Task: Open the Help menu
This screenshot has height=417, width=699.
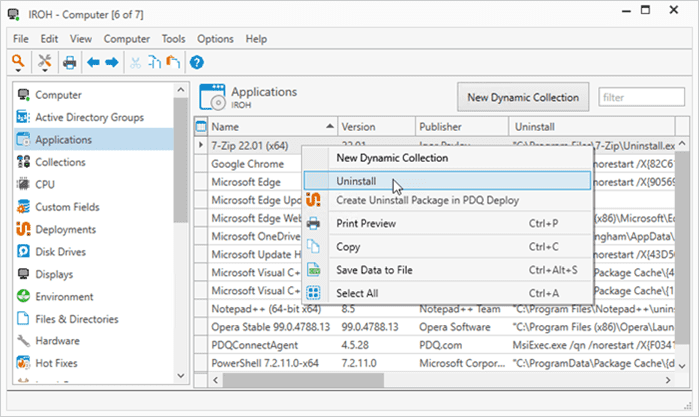Action: (x=256, y=39)
